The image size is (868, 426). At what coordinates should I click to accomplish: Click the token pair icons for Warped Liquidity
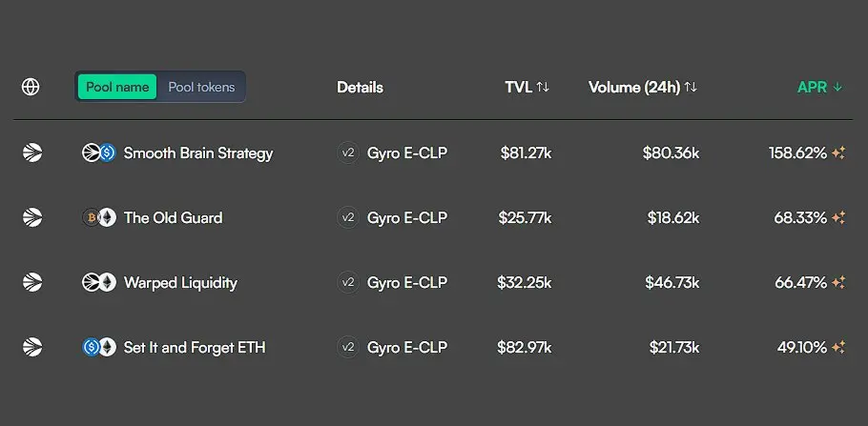coord(99,282)
